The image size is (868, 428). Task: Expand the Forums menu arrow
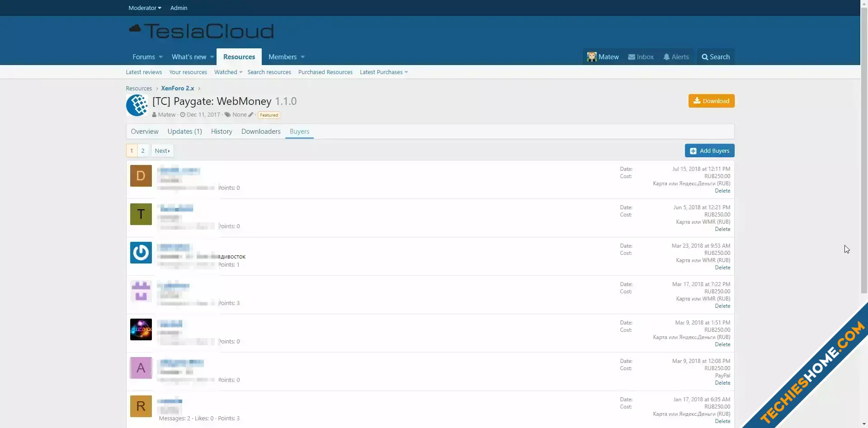pyautogui.click(x=160, y=57)
